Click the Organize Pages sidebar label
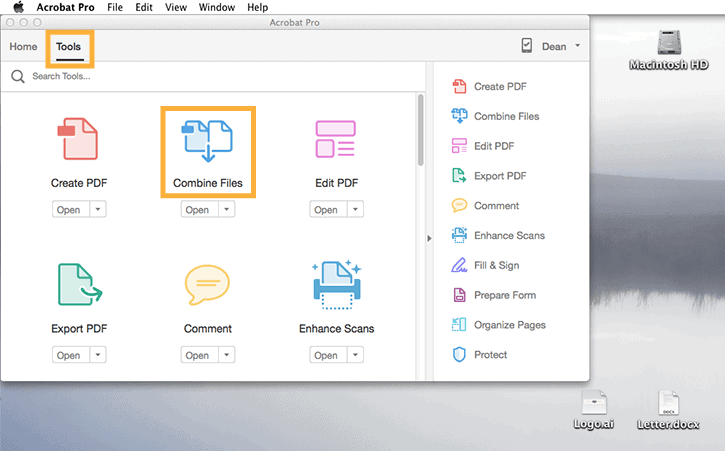The image size is (725, 451). (x=510, y=325)
